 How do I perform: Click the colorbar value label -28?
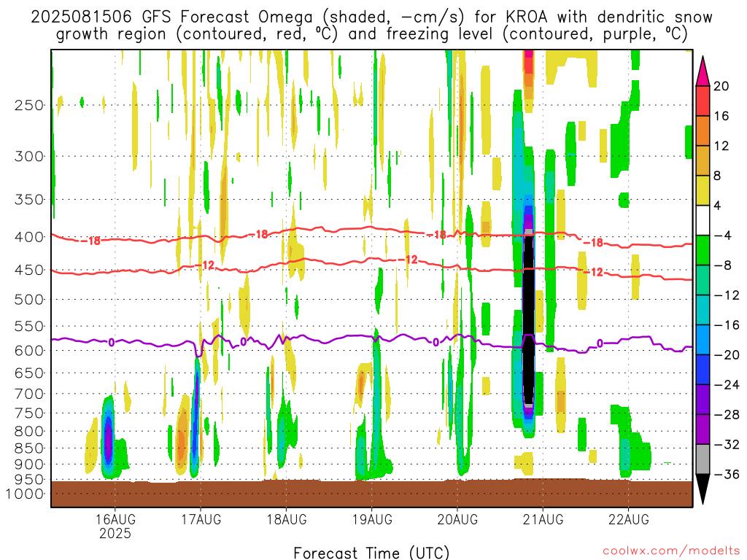point(727,415)
